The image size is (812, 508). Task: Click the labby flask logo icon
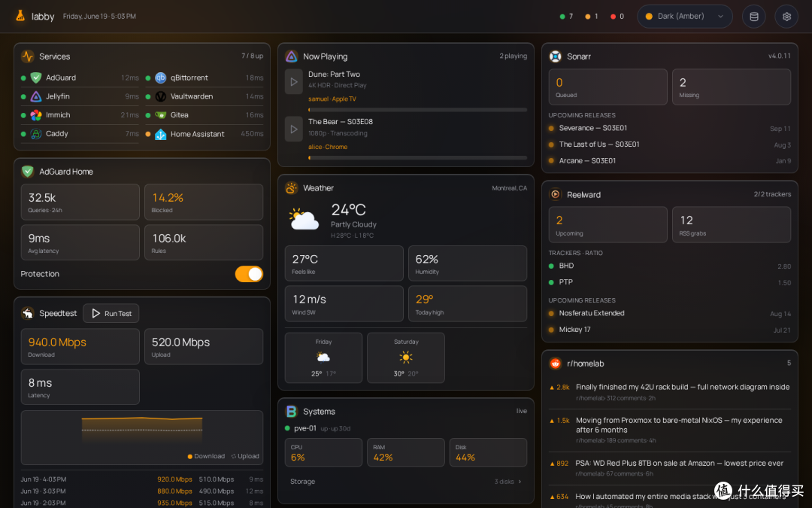[x=20, y=16]
